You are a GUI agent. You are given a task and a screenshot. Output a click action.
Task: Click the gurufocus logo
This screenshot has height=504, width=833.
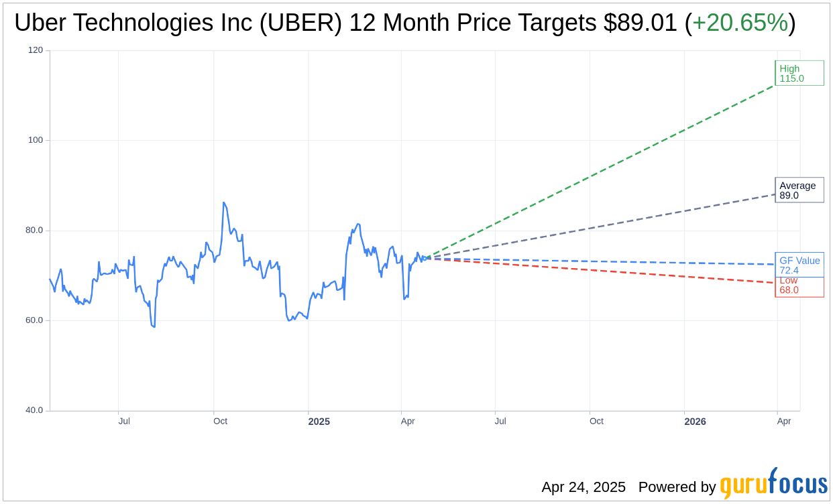click(x=773, y=485)
